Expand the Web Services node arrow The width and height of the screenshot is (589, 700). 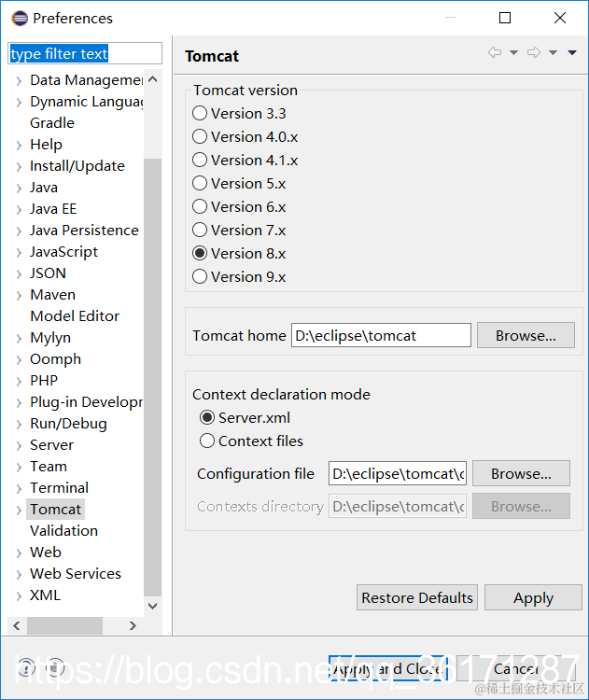tap(19, 574)
